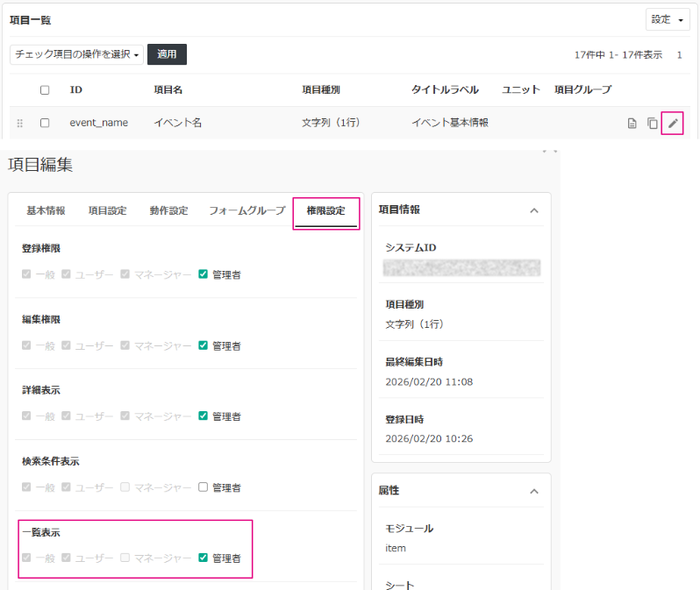Open チェック項目の操作を選択 dropdown

click(x=76, y=54)
